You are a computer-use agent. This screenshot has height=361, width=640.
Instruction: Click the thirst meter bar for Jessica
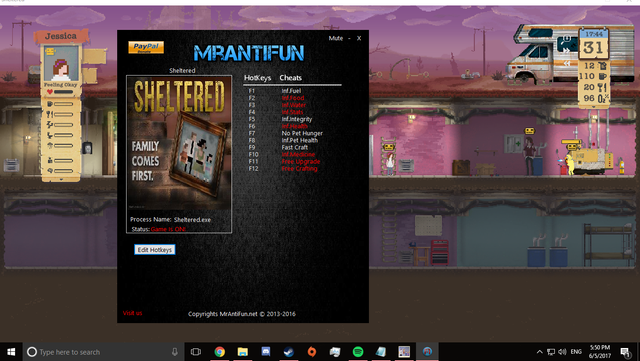pyautogui.click(x=64, y=104)
